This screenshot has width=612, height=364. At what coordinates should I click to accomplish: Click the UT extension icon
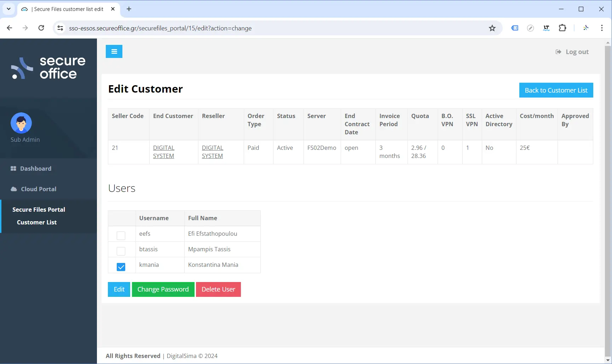(x=546, y=28)
